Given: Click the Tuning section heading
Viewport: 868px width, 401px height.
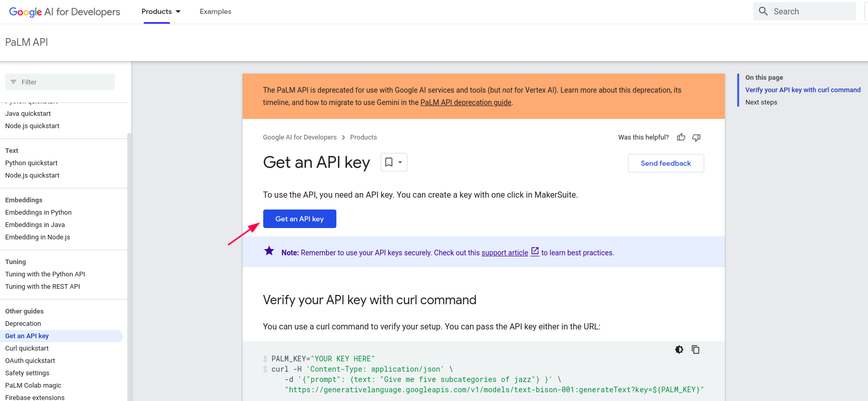Looking at the screenshot, I should [x=15, y=261].
